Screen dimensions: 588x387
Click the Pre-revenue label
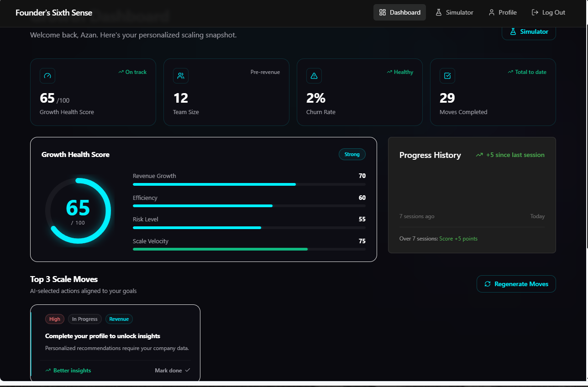[x=265, y=72]
